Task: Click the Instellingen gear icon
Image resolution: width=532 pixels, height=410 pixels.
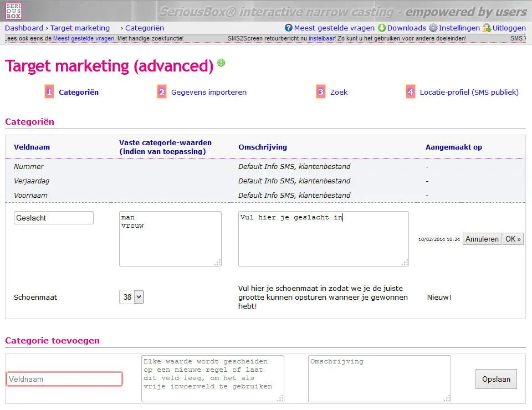Action: pos(433,28)
